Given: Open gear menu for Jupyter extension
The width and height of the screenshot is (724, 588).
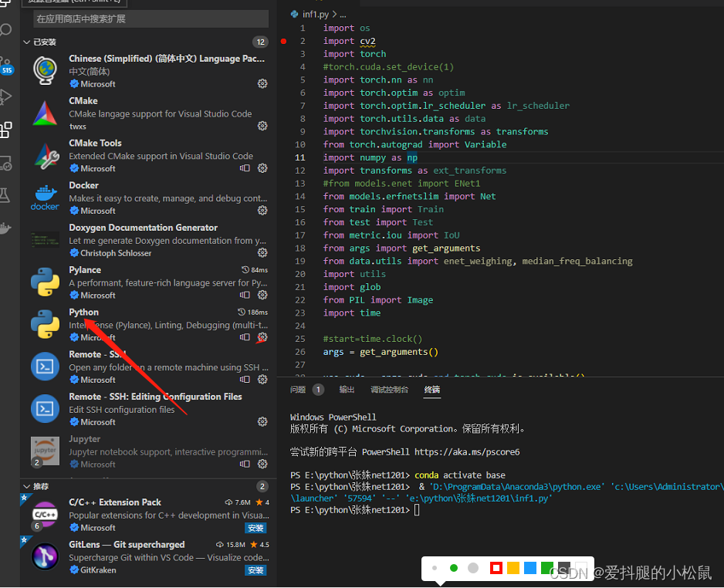Looking at the screenshot, I should (x=262, y=464).
